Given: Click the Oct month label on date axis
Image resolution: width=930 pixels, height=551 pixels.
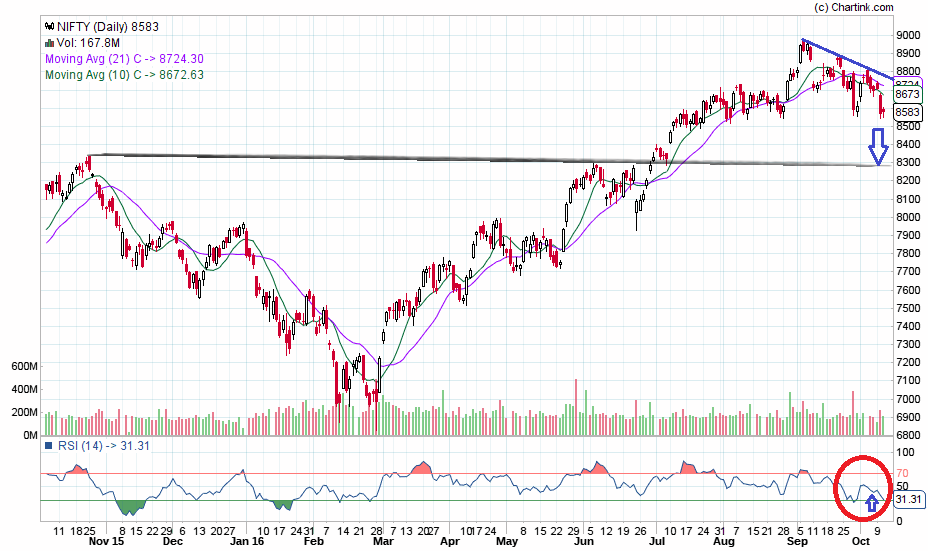Looking at the screenshot, I should click(x=861, y=542).
